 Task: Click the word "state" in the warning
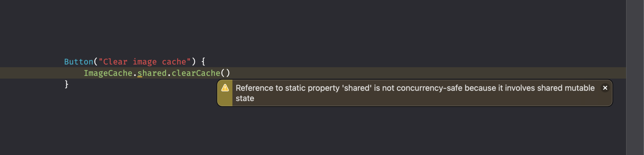pos(245,99)
